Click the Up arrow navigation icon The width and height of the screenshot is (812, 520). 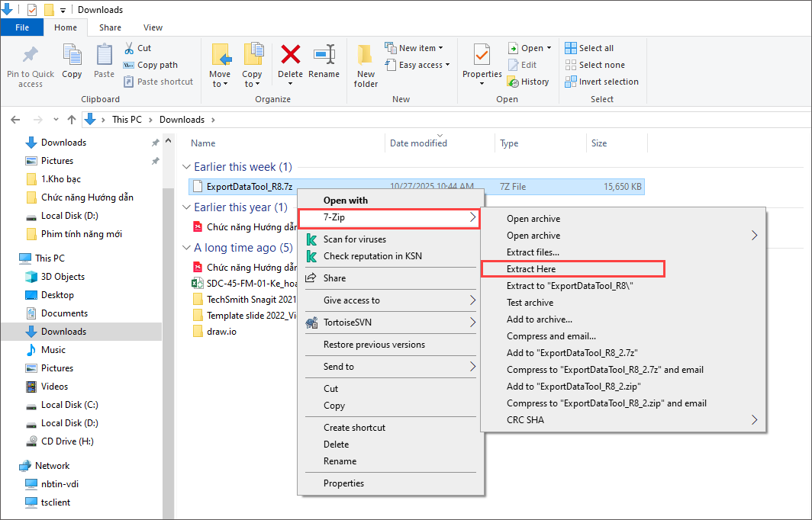(x=72, y=120)
